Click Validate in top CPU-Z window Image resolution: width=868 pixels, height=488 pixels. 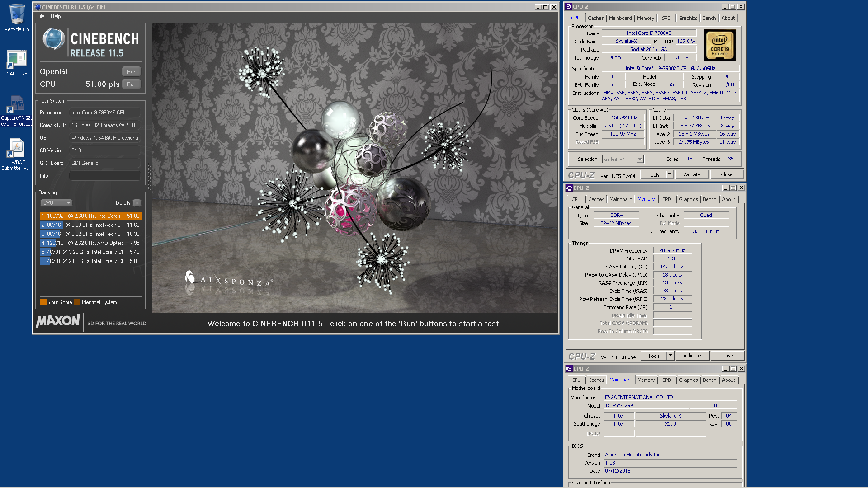point(692,174)
